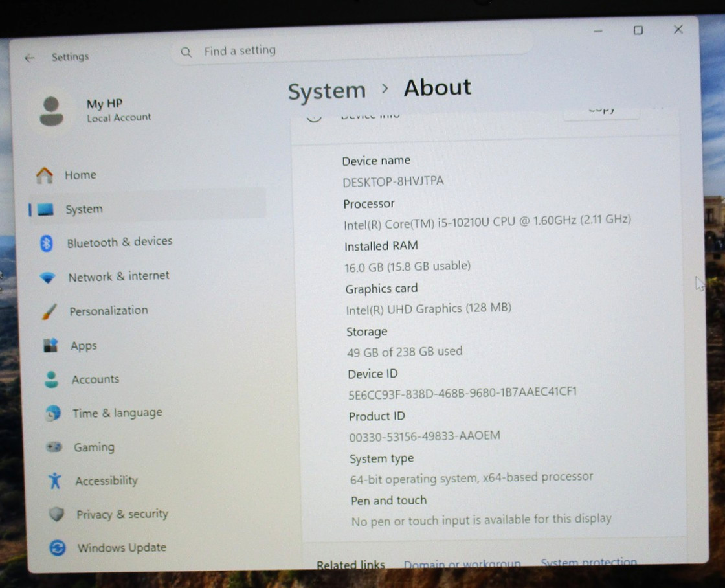725x588 pixels.
Task: Click the Device ID label
Action: tap(373, 374)
